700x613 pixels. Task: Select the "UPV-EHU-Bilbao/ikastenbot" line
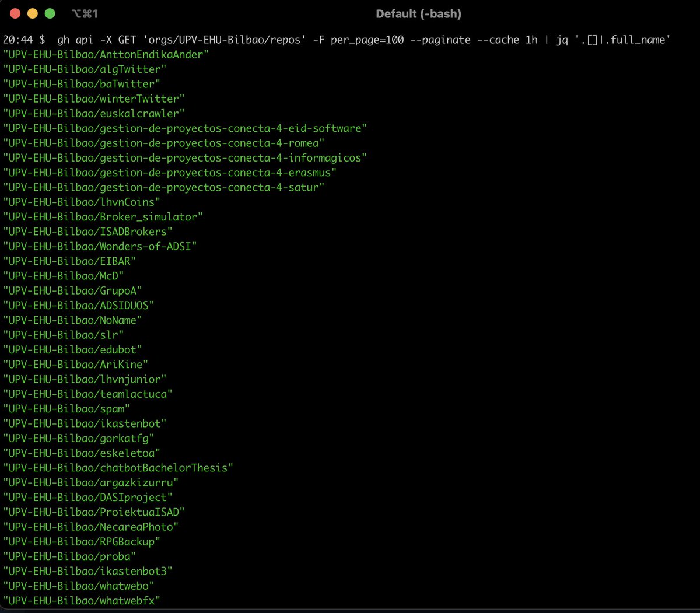pos(85,423)
